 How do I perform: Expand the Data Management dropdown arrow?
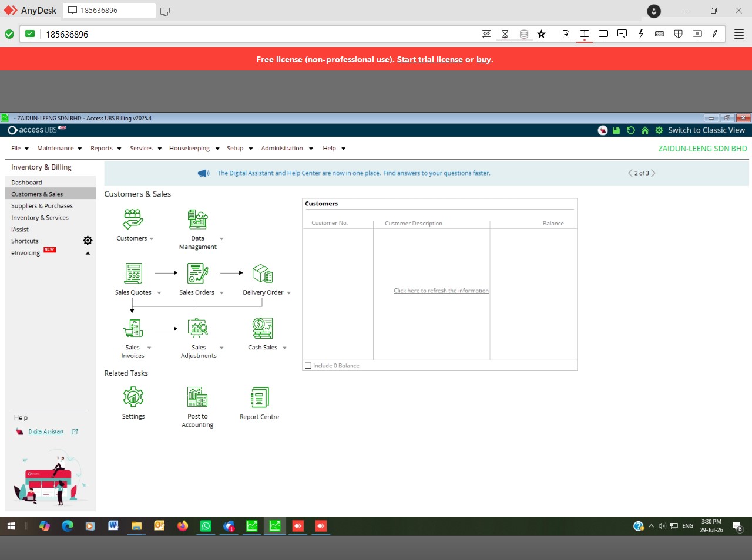[x=221, y=239]
